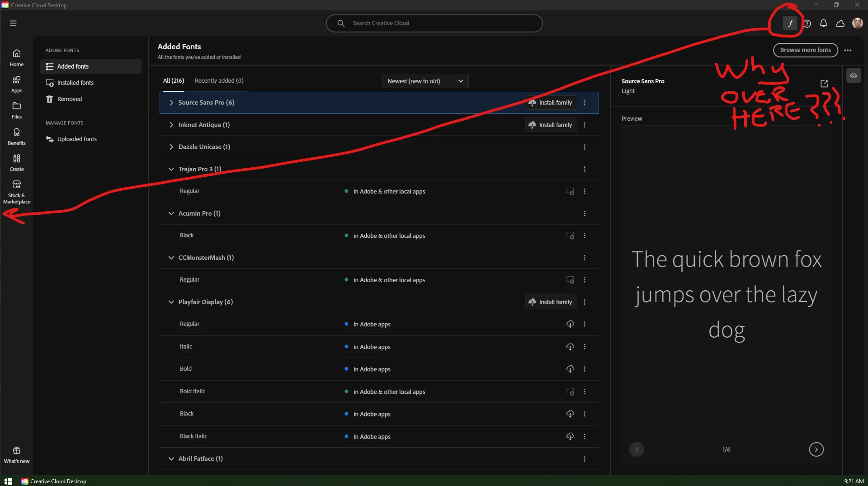Viewport: 868px width, 486px height.
Task: Install Playfair Display Black Italic cloud icon
Action: (x=570, y=436)
